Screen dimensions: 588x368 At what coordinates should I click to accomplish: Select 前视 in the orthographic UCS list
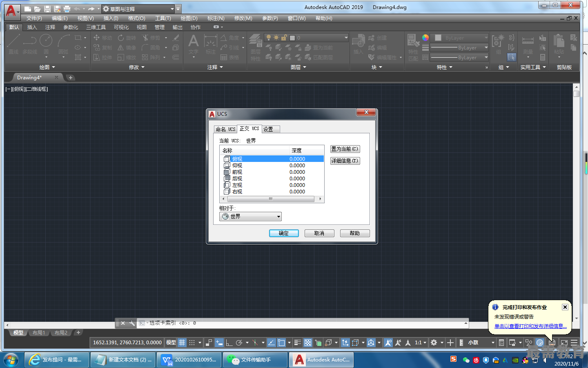[237, 172]
